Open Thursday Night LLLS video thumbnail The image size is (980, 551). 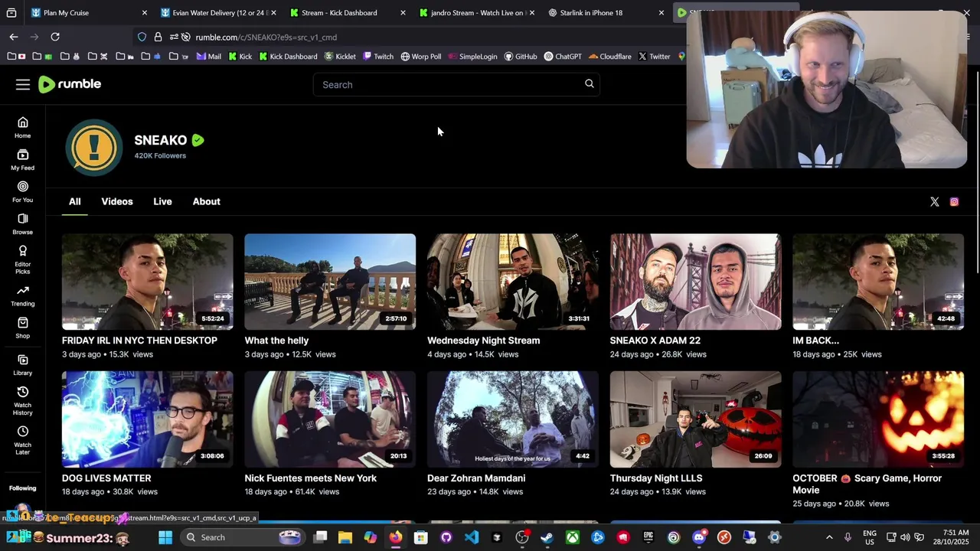[x=695, y=419]
